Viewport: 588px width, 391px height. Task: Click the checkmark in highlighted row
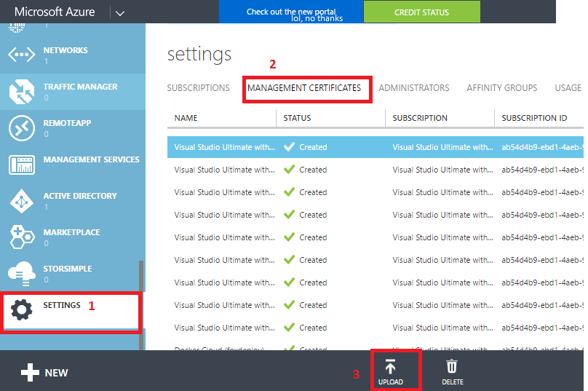[289, 147]
